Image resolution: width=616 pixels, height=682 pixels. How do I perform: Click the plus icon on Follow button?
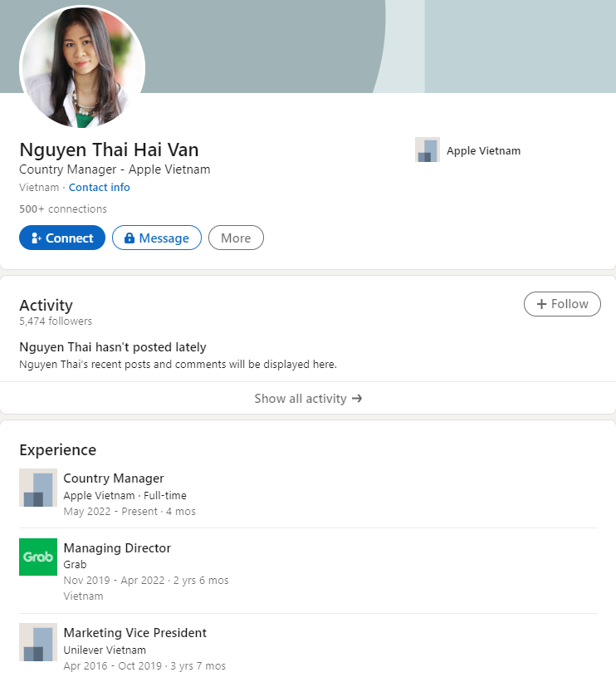coord(541,304)
